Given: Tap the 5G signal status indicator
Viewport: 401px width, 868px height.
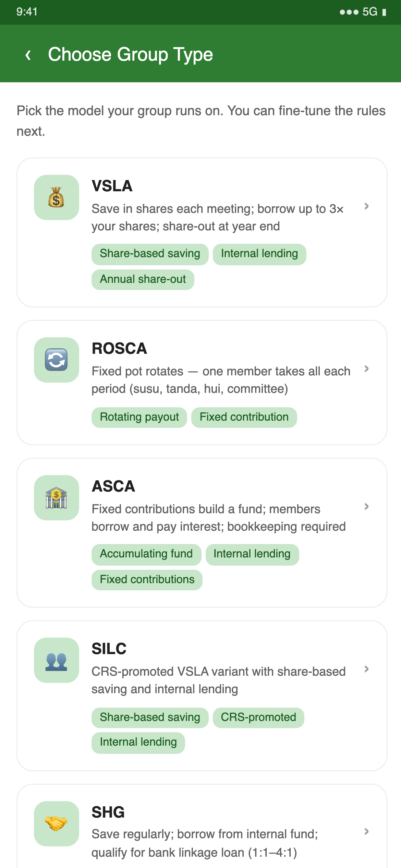Looking at the screenshot, I should (370, 12).
